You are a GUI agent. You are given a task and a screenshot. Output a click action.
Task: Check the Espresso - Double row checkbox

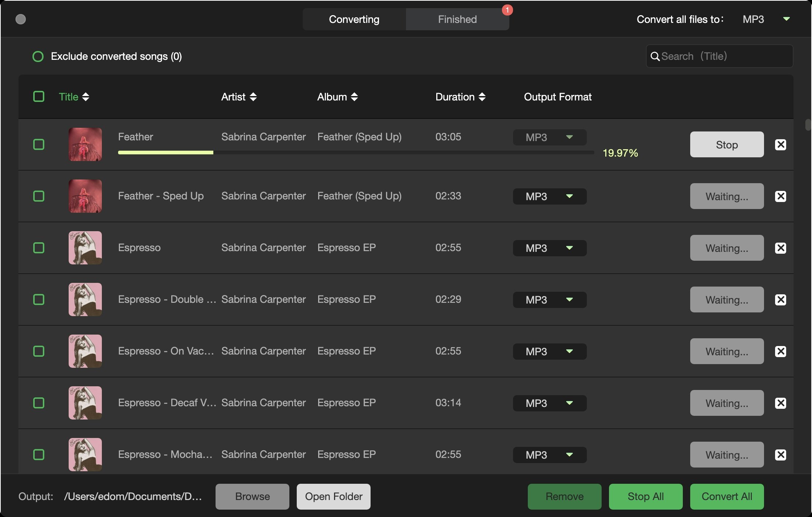(39, 299)
